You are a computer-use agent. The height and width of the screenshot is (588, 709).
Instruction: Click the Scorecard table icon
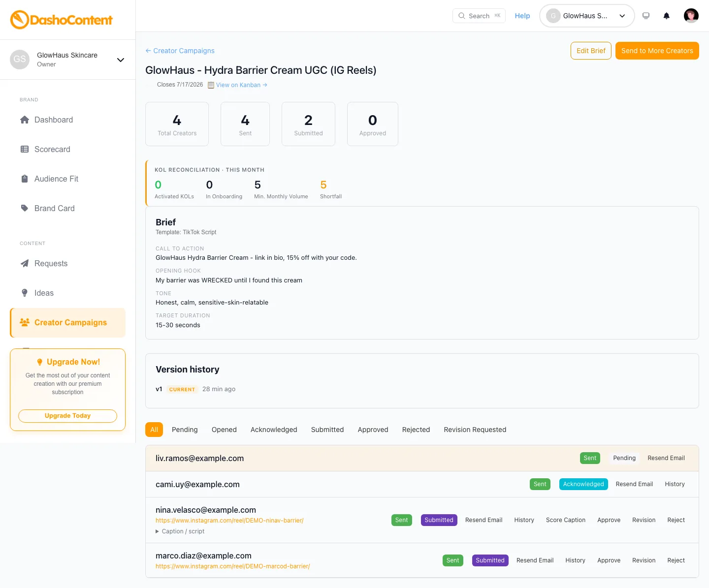25,149
